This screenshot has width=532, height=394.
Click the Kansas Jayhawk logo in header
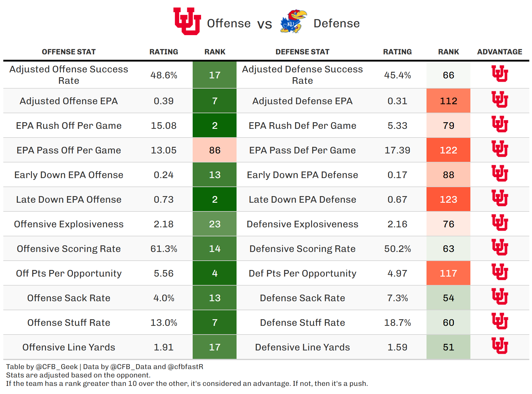[293, 21]
